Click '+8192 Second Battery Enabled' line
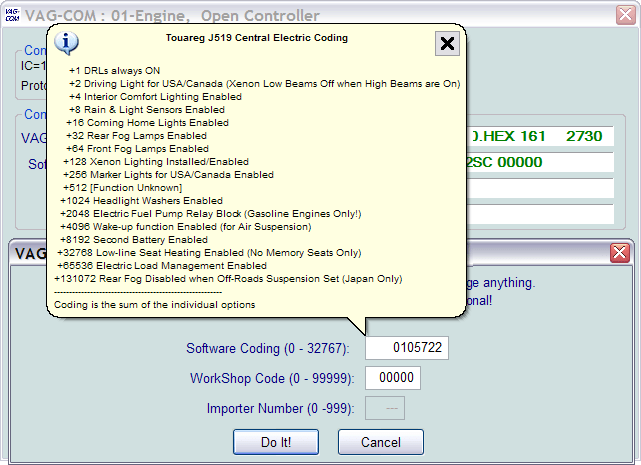This screenshot has height=465, width=641. (134, 240)
